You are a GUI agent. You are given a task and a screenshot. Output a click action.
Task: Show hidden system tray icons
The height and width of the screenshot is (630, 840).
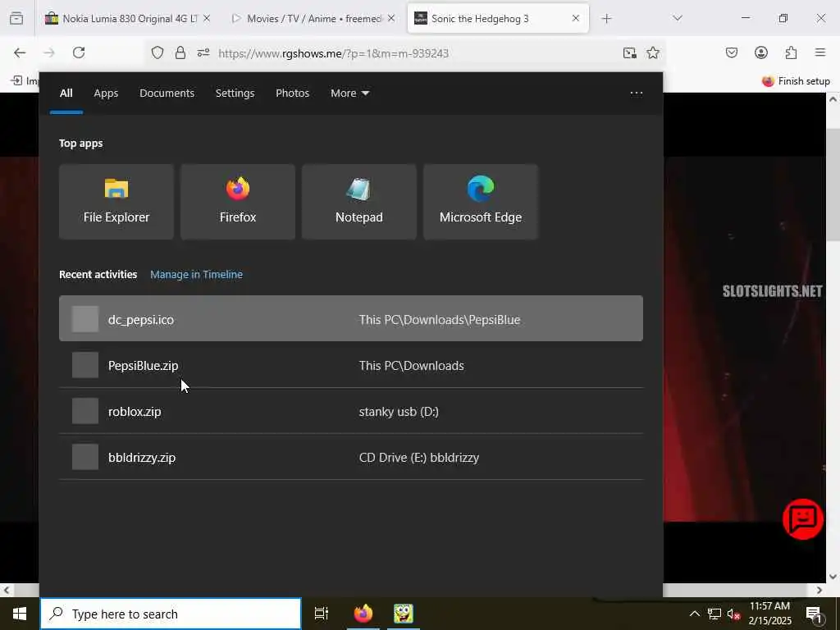pos(694,614)
